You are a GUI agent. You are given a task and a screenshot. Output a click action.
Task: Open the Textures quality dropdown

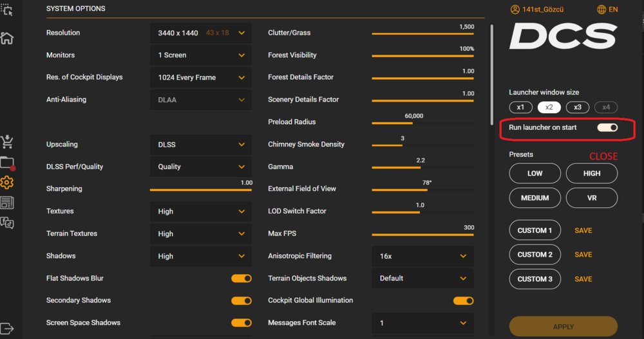click(x=201, y=212)
